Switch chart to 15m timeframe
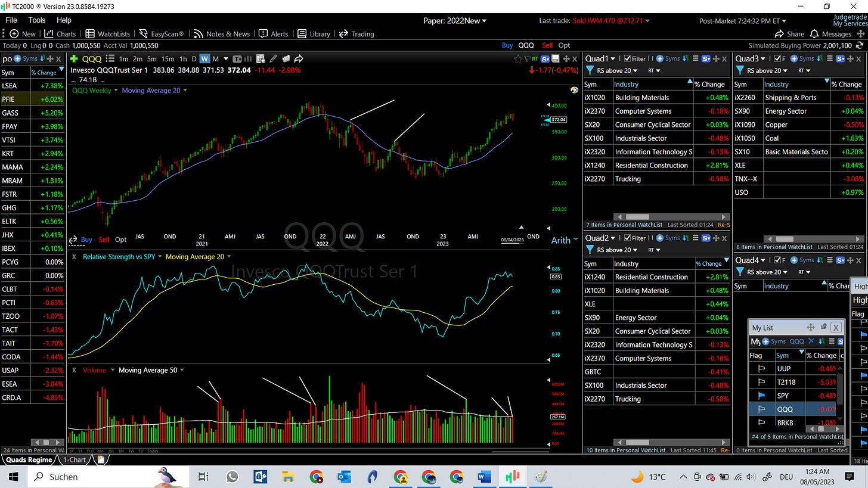This screenshot has height=488, width=868. 168,58
